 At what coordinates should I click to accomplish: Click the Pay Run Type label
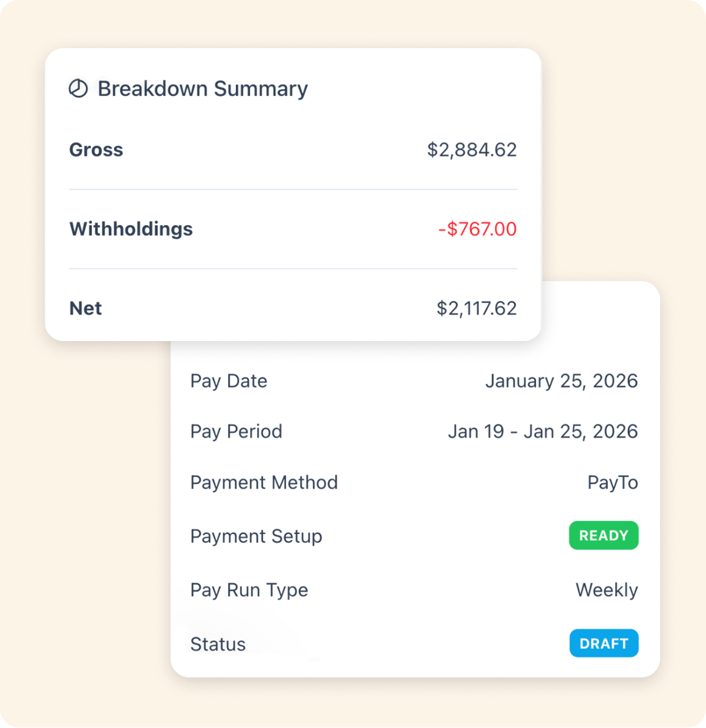coord(249,590)
